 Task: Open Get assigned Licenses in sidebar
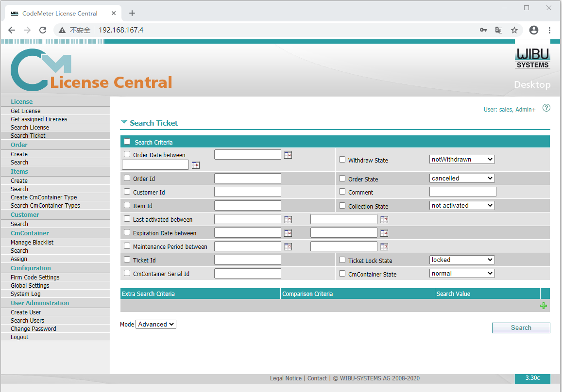(x=39, y=119)
